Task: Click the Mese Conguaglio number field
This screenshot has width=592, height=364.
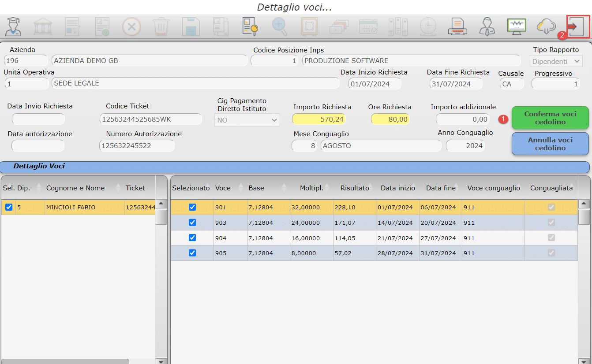Action: (304, 145)
